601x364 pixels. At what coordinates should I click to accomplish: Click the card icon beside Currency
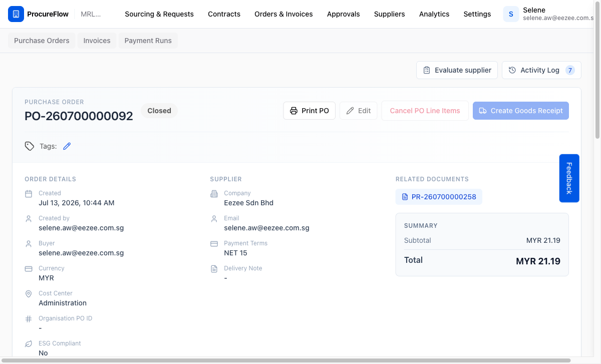tap(29, 268)
